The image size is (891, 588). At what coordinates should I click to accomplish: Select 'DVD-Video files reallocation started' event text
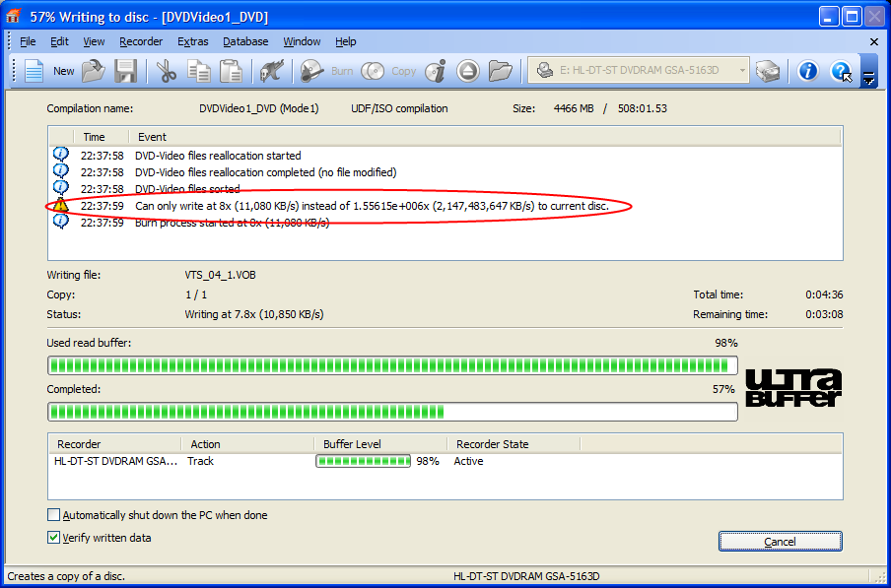218,155
